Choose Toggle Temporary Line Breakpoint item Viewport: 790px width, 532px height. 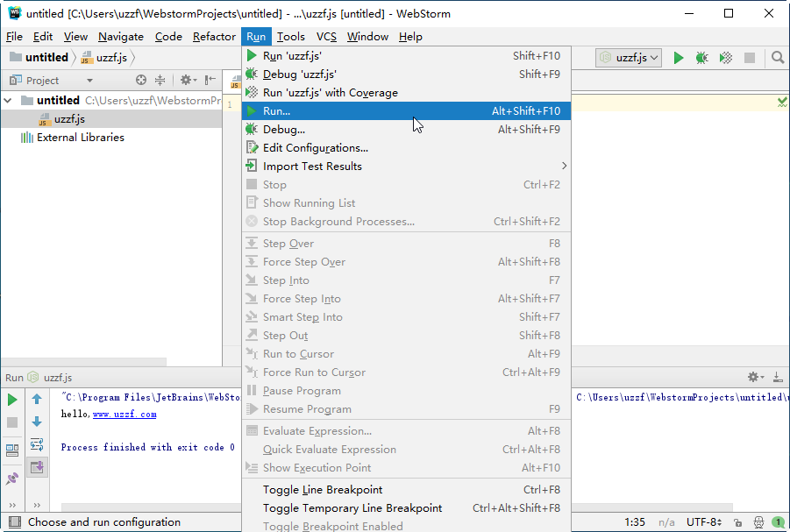[406, 508]
